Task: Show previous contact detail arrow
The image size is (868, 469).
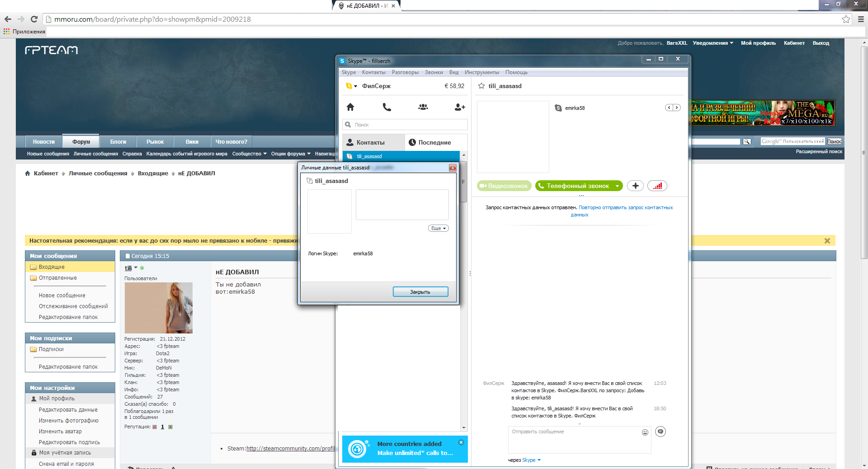Action: (x=669, y=108)
